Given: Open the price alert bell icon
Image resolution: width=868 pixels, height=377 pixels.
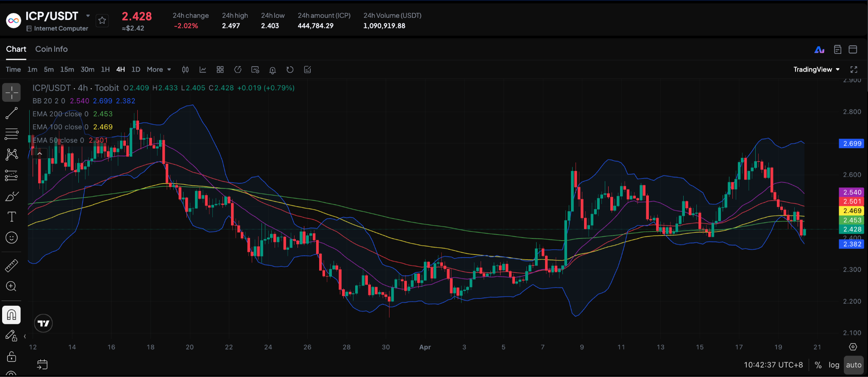Looking at the screenshot, I should tap(273, 70).
